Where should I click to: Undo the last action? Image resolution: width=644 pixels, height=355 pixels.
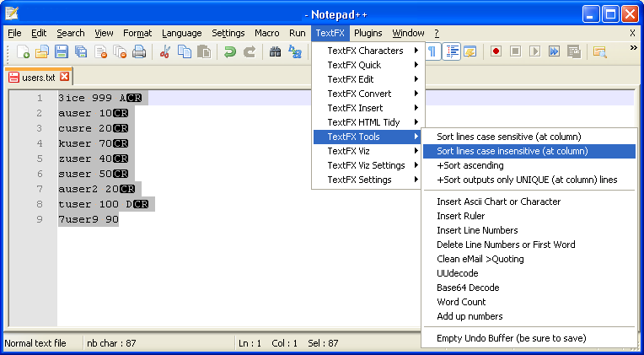230,51
